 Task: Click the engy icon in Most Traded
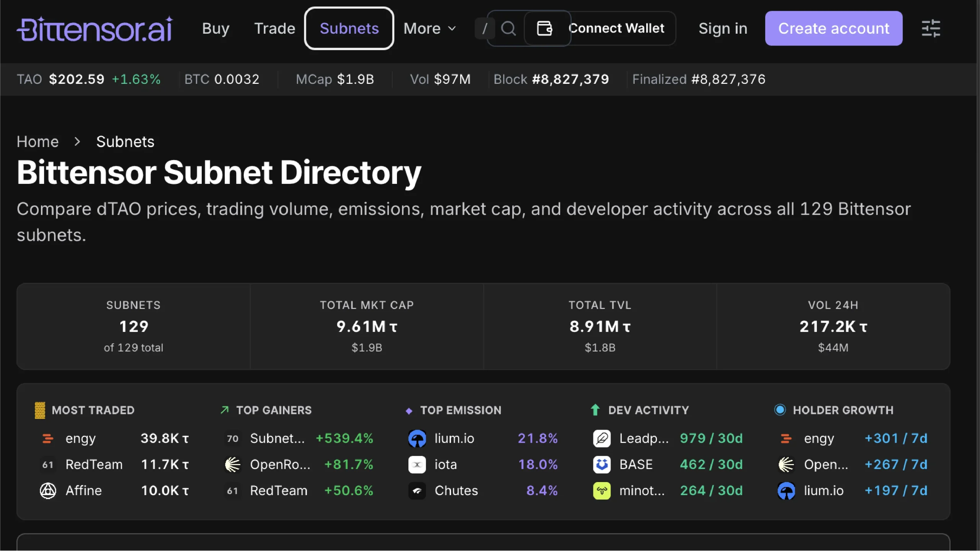click(48, 438)
